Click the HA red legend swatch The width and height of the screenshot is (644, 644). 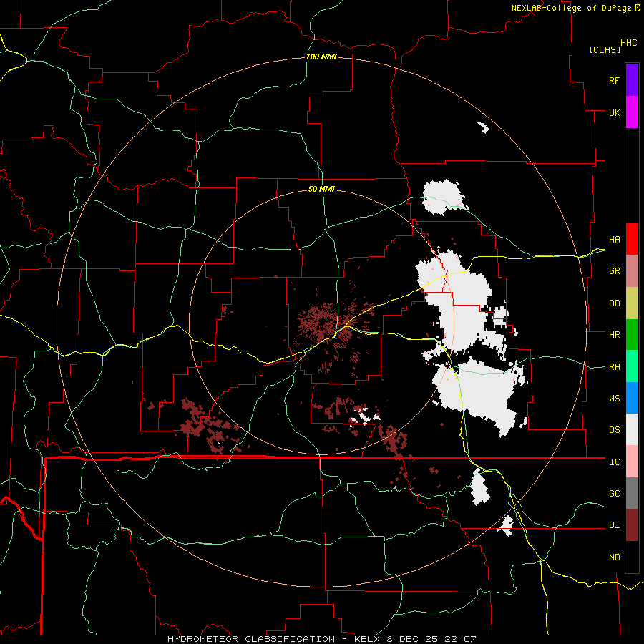pyautogui.click(x=632, y=239)
